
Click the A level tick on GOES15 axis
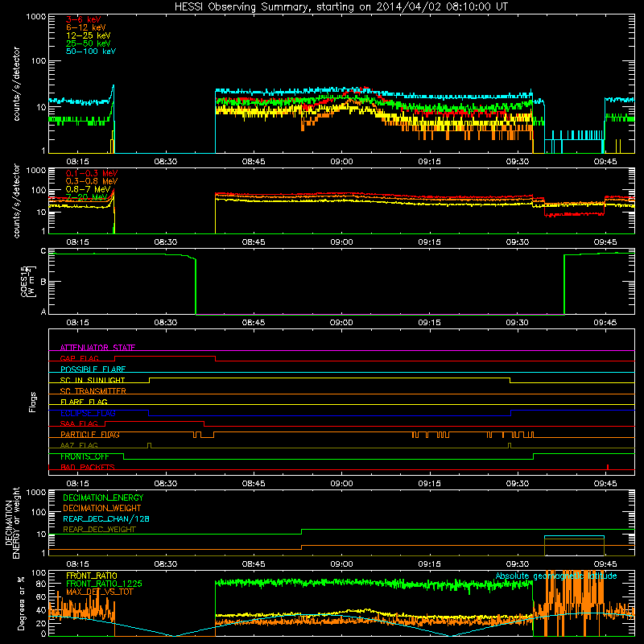click(x=43, y=312)
